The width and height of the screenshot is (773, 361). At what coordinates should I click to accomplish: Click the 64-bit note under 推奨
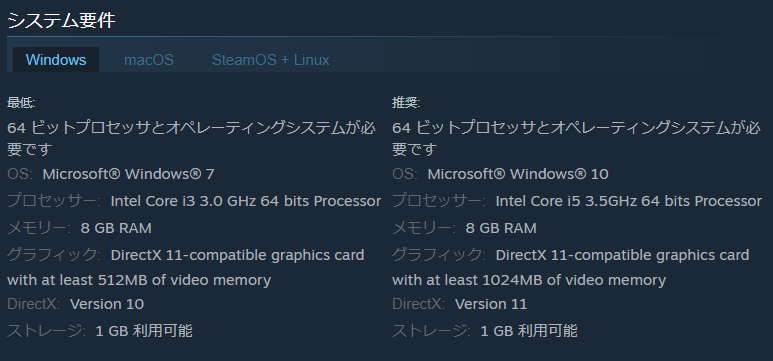tap(576, 139)
